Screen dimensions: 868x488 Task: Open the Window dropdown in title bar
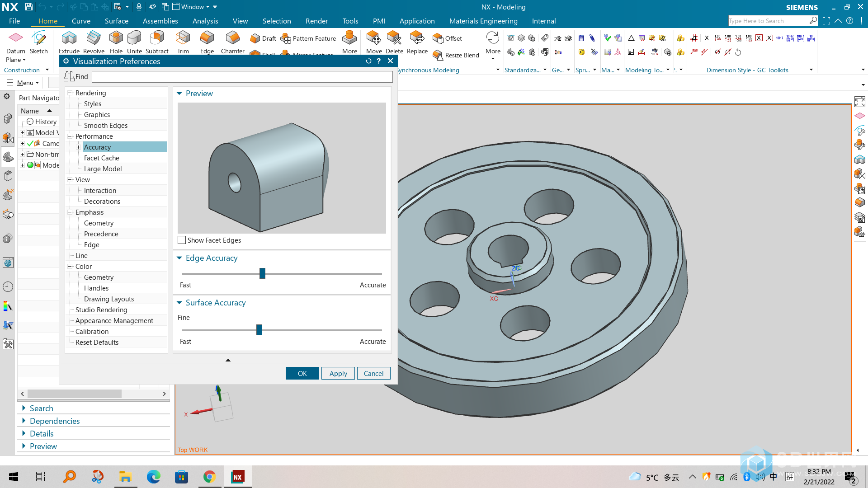tap(191, 7)
